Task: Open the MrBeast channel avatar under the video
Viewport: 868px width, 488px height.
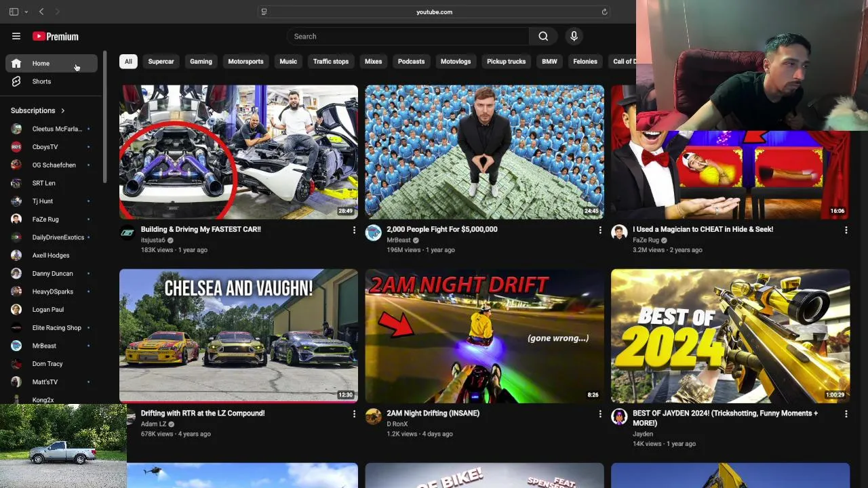Action: pos(373,233)
